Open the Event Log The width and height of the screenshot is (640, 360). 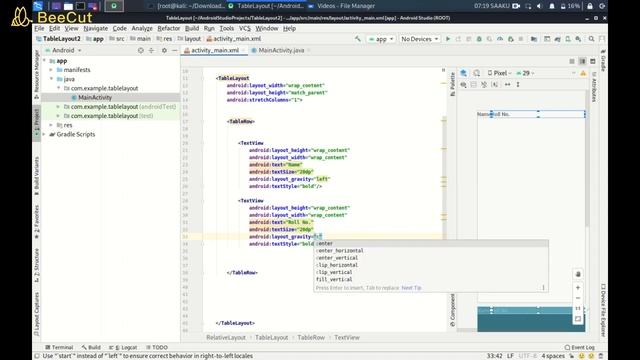click(580, 347)
